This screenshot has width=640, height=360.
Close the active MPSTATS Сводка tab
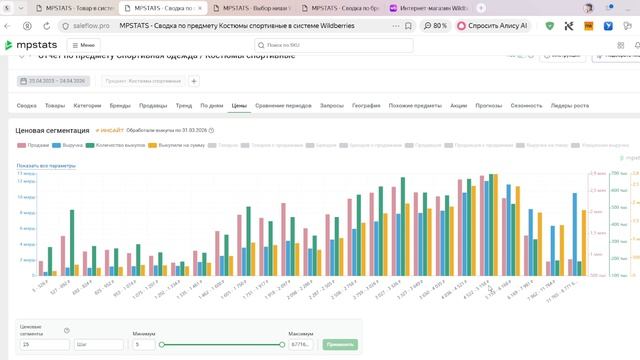tap(200, 8)
